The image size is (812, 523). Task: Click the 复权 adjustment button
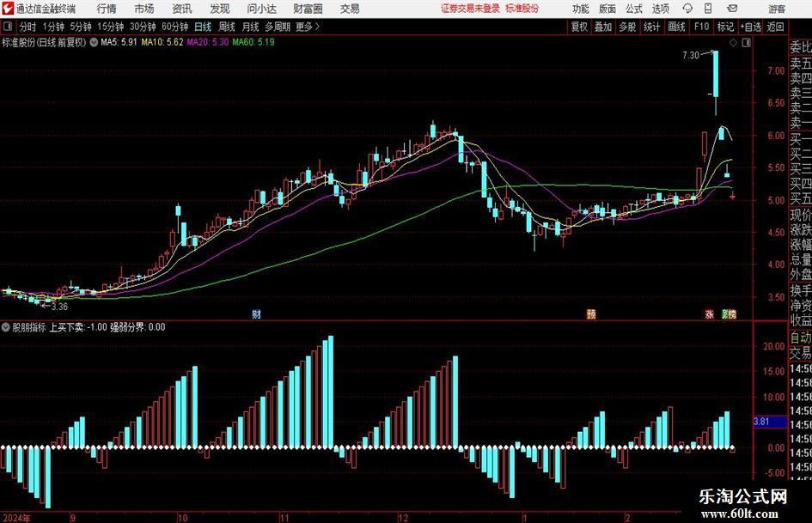(x=579, y=27)
